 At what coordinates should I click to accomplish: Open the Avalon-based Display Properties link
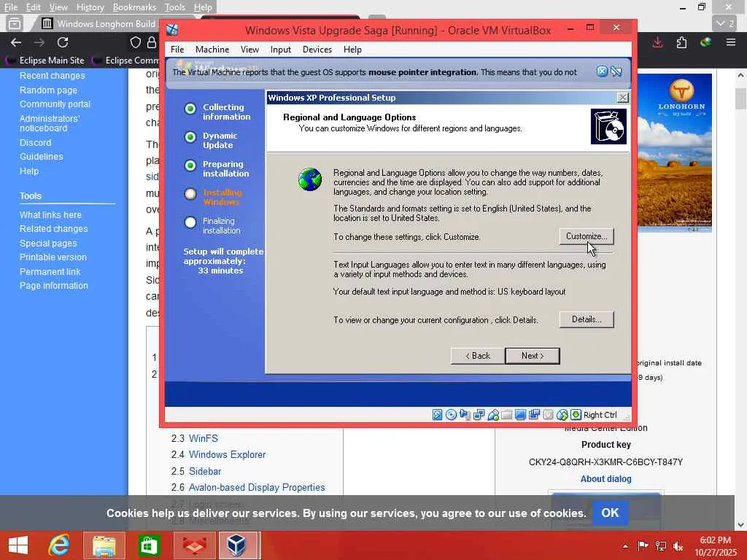pyautogui.click(x=257, y=487)
